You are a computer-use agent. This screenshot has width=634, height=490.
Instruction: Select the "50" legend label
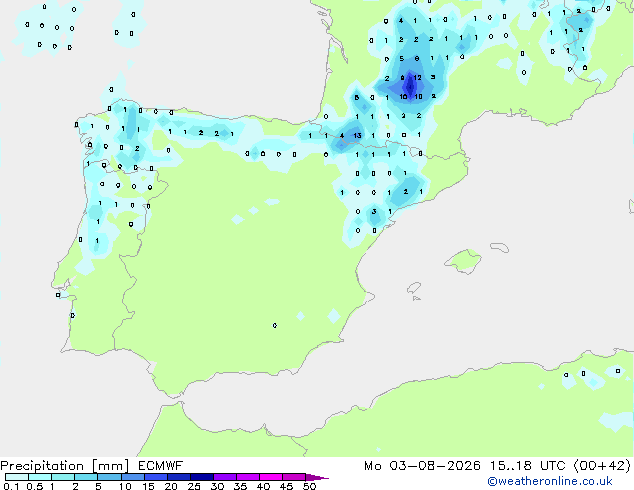pos(309,486)
